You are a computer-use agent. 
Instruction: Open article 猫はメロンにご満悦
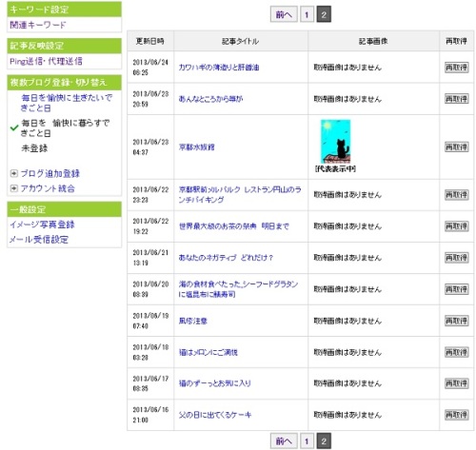tap(208, 352)
